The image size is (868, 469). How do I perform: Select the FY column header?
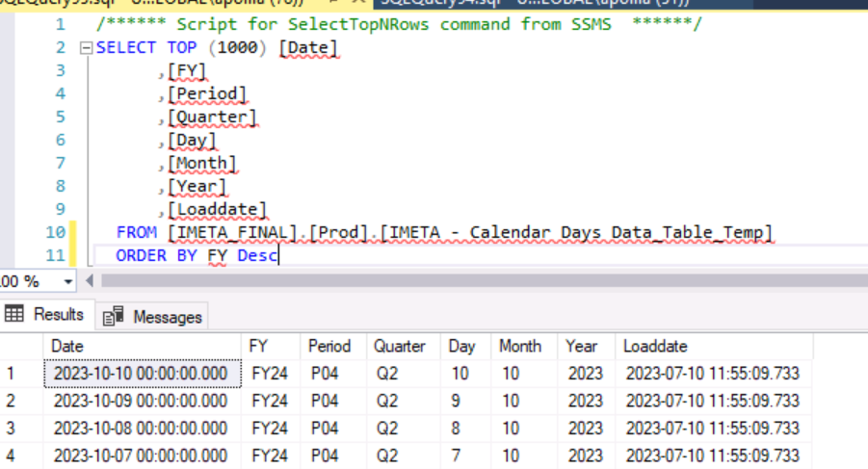coord(258,346)
